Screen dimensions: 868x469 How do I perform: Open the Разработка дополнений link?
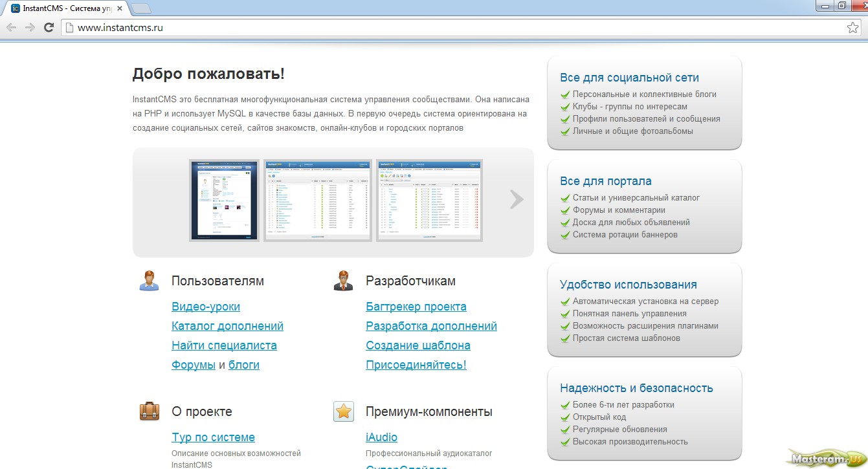(x=431, y=326)
